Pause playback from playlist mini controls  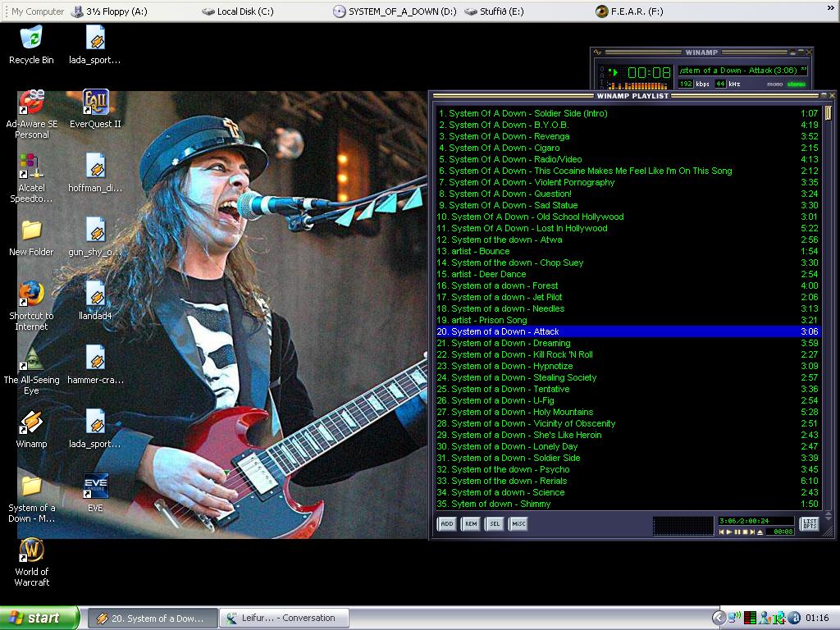[x=737, y=532]
